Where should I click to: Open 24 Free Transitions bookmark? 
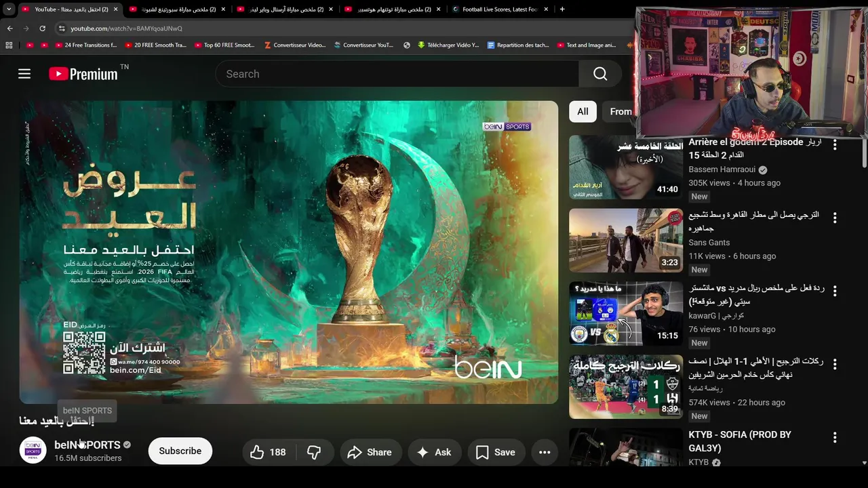point(86,45)
